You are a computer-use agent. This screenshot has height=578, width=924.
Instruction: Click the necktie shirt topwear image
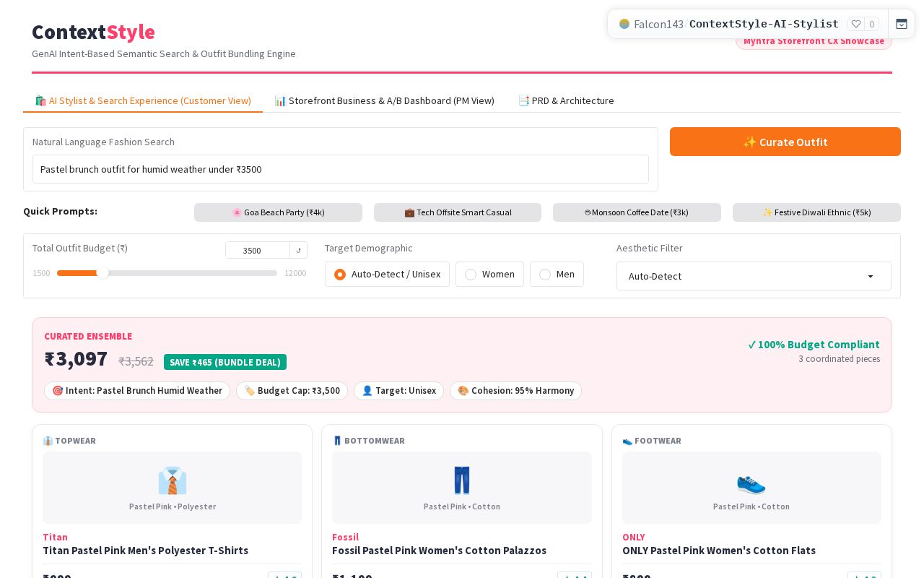[172, 480]
